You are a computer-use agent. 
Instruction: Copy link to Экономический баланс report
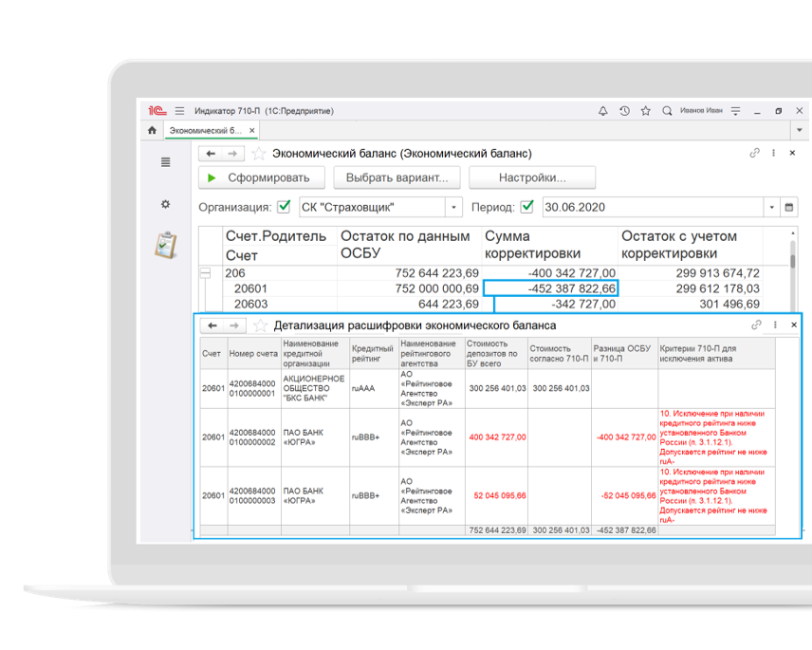point(754,153)
